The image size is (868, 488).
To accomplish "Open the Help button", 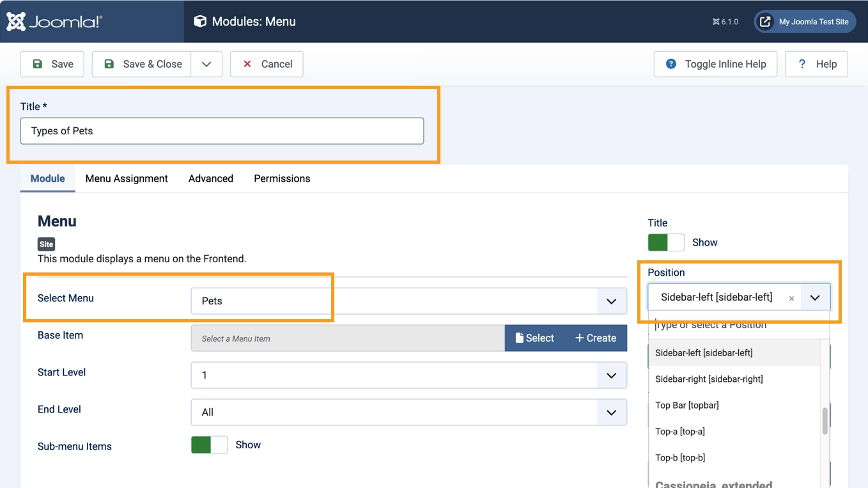I will [816, 64].
